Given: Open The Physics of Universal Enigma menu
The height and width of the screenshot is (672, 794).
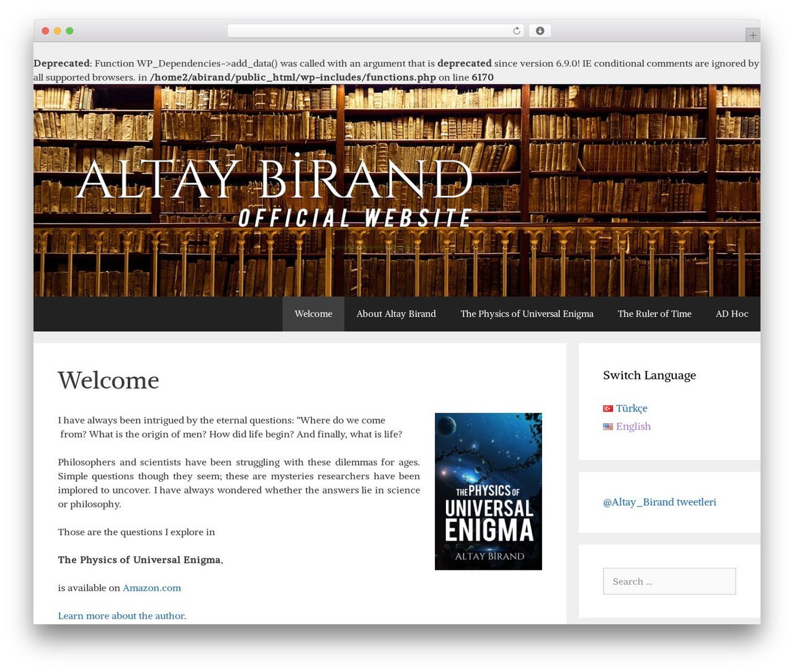Looking at the screenshot, I should coord(527,314).
